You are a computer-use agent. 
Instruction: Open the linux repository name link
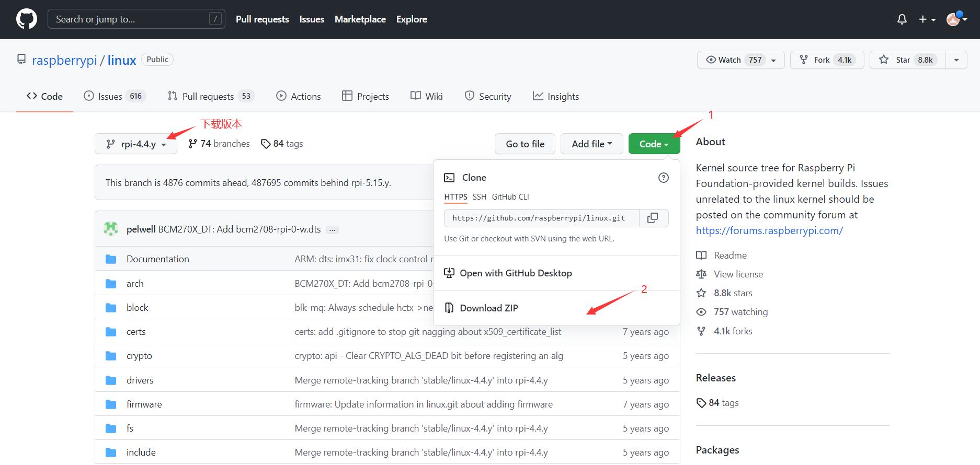(x=122, y=60)
